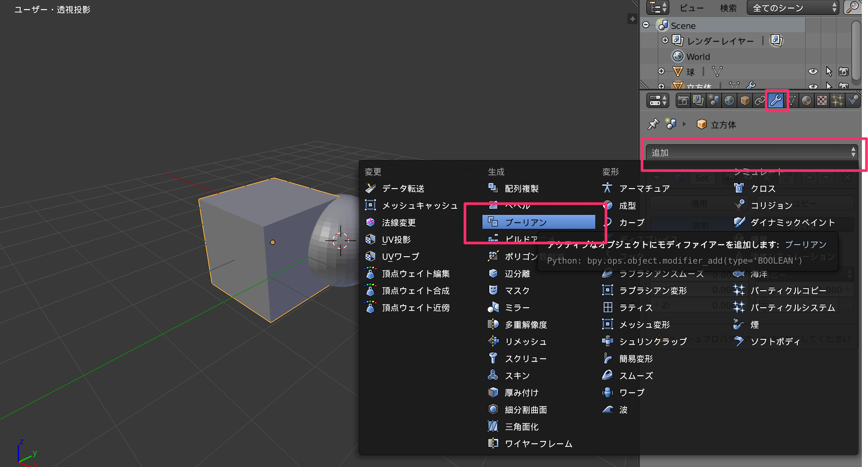Image resolution: width=868 pixels, height=467 pixels.
Task: Click the scene icon beside pushpin
Action: pos(671,125)
